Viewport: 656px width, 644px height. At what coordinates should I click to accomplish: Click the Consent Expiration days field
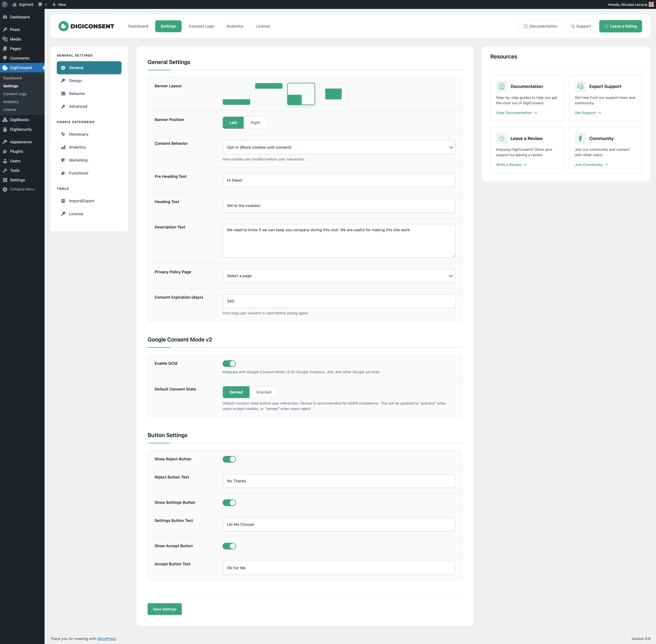click(x=339, y=301)
